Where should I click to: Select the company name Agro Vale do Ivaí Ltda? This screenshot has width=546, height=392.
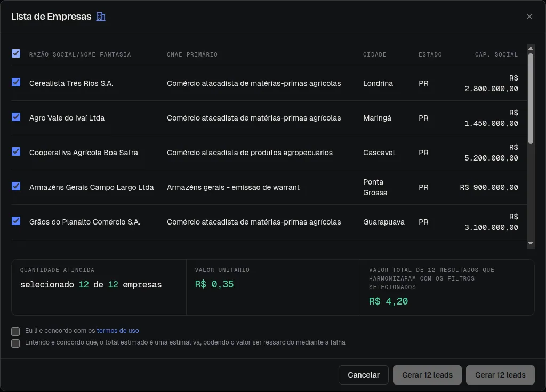pos(67,118)
